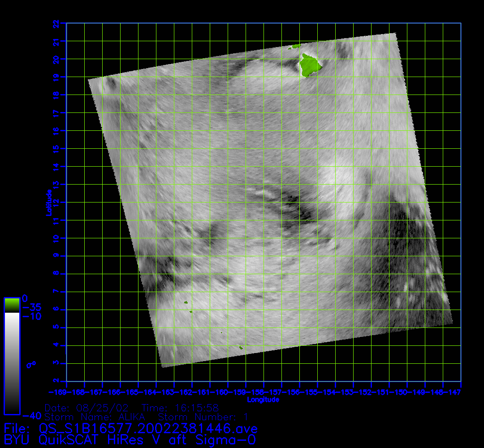The image size is (484, 448).
Task: Click the Longitude axis label
Action: click(263, 400)
